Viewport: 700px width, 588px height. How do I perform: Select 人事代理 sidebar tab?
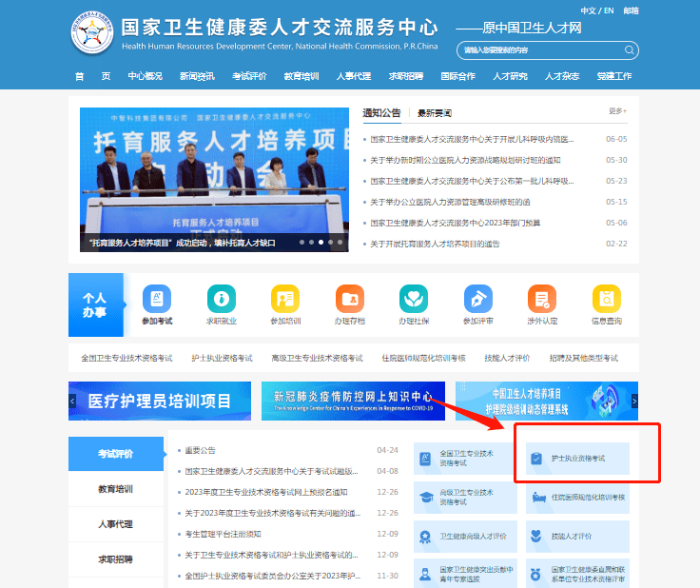[x=116, y=524]
